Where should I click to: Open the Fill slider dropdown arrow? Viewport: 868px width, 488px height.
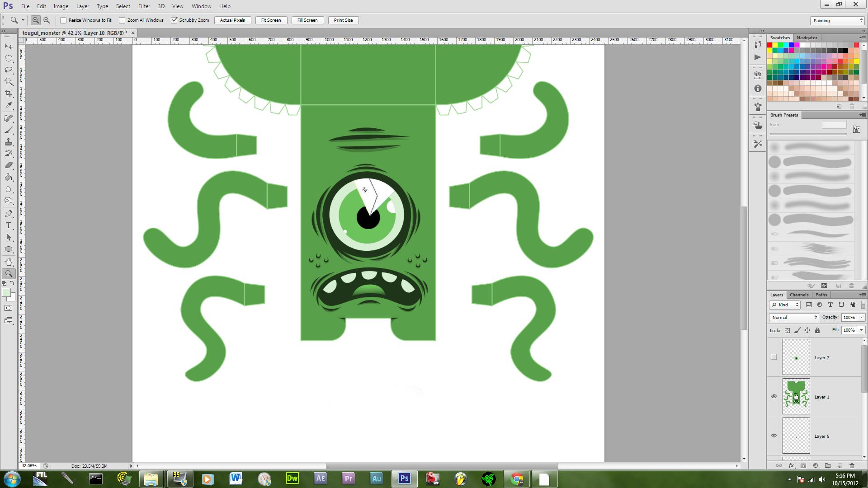point(861,330)
